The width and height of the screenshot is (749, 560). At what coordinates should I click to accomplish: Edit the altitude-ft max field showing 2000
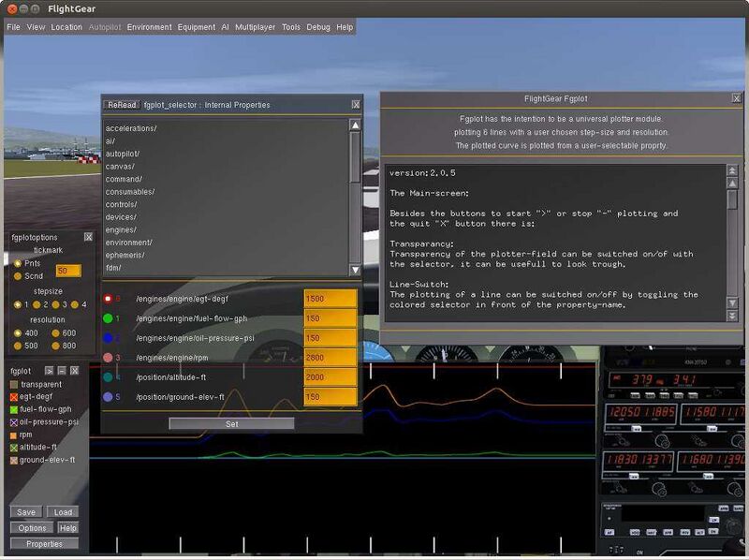coord(330,377)
